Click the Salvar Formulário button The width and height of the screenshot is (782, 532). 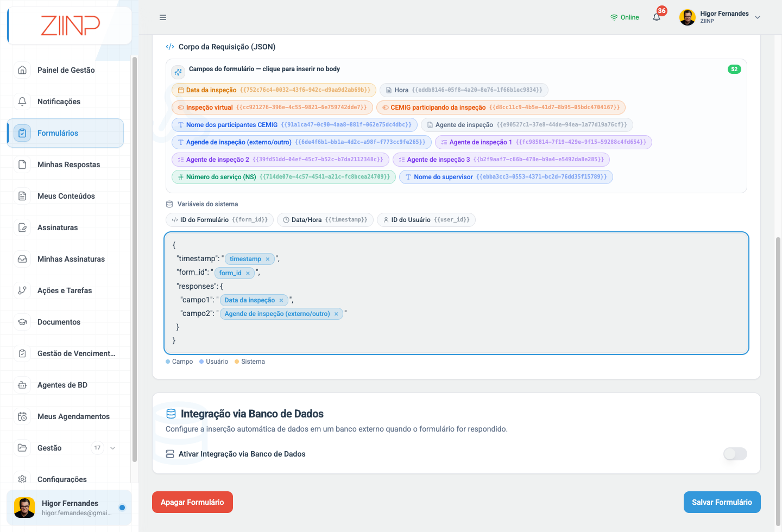tap(722, 502)
